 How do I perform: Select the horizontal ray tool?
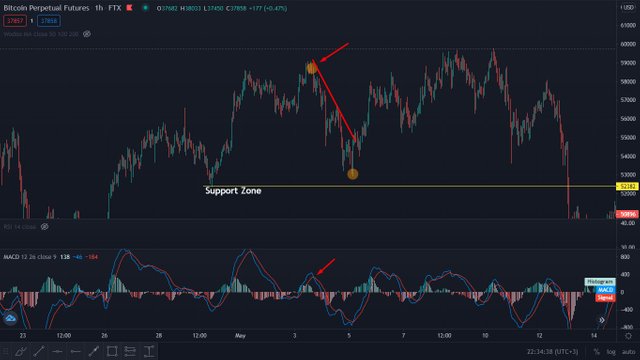76,351
